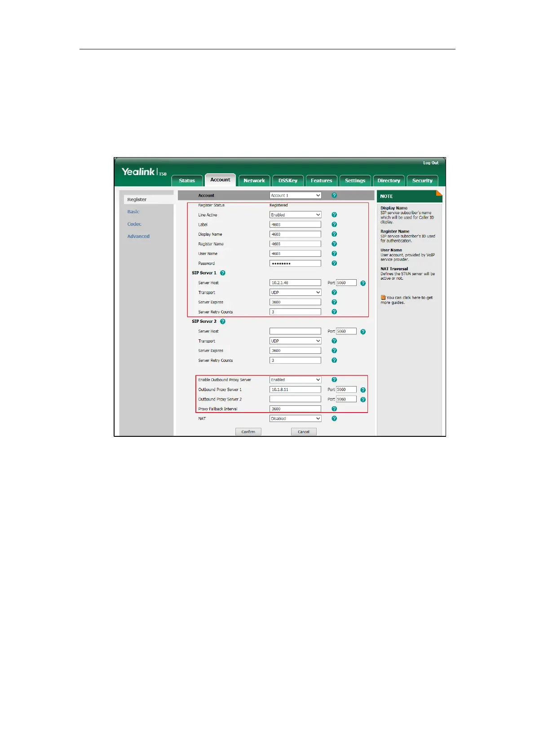Click the Log Out link
Image resolution: width=535 pixels, height=756 pixels.
click(x=431, y=163)
